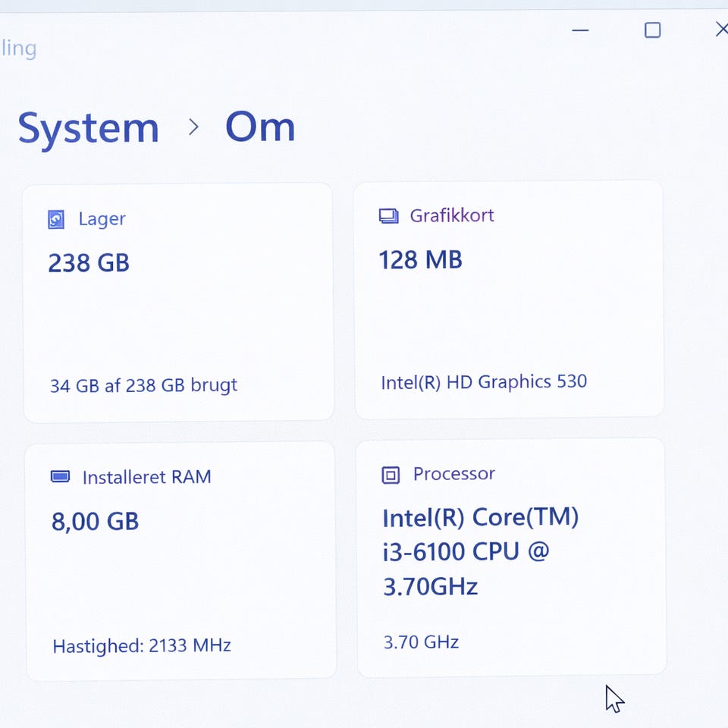The height and width of the screenshot is (728, 728).
Task: Select the 3.70 GHz speed text
Action: (421, 642)
